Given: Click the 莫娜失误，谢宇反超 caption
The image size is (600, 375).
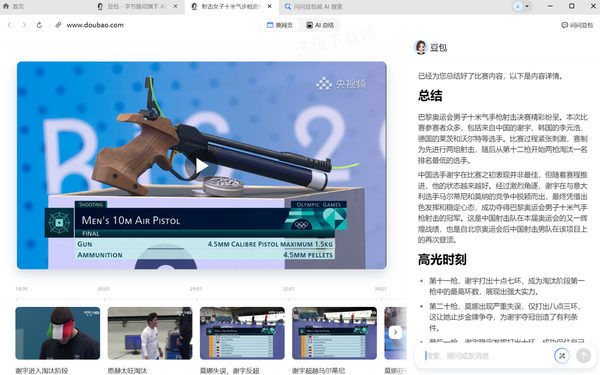Looking at the screenshot, I should pyautogui.click(x=230, y=370).
